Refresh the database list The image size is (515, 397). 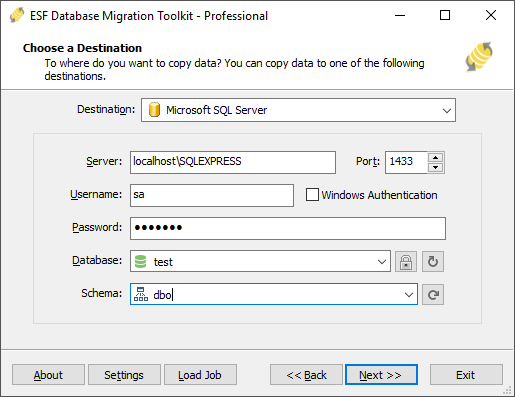pos(433,262)
